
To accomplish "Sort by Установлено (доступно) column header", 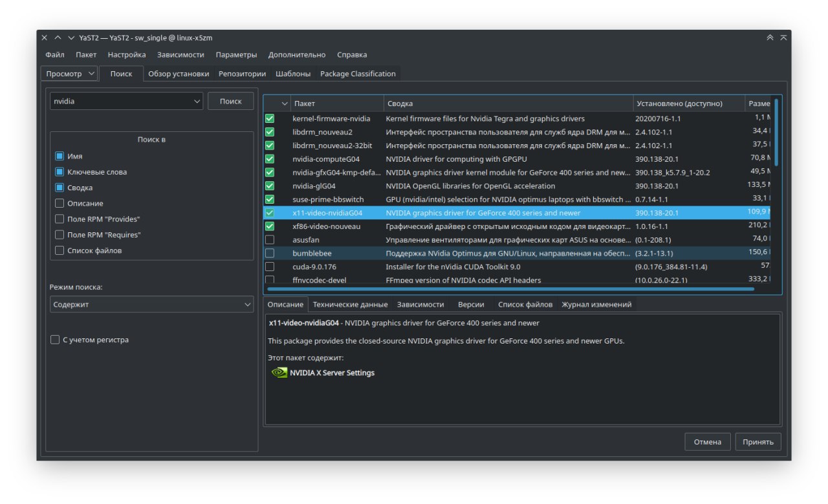I will click(x=689, y=104).
